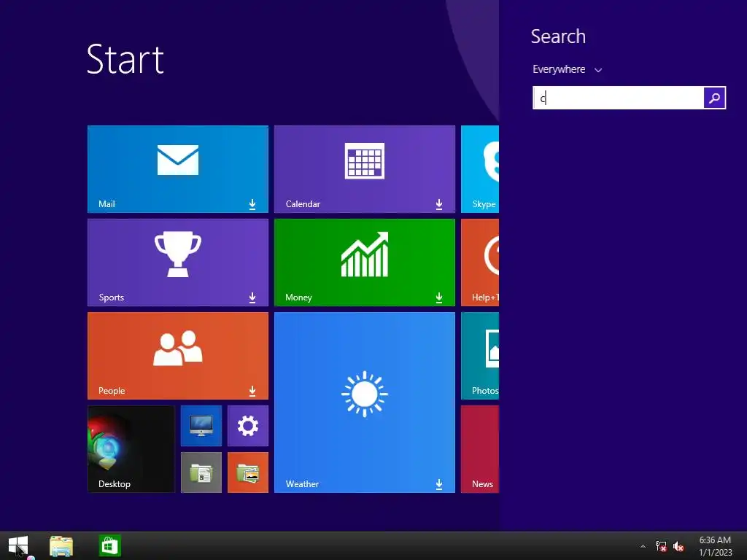Open the PC settings gear tile
The width and height of the screenshot is (747, 560).
pos(248,426)
